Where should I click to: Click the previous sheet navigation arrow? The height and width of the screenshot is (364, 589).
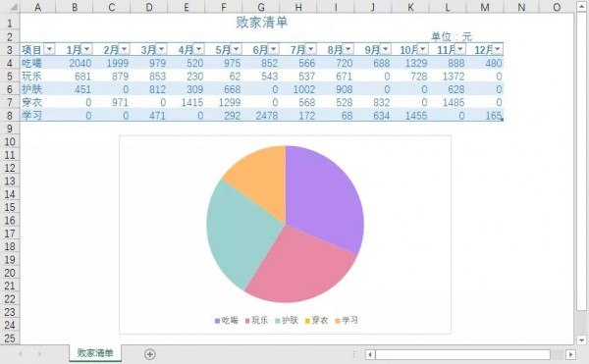click(21, 354)
